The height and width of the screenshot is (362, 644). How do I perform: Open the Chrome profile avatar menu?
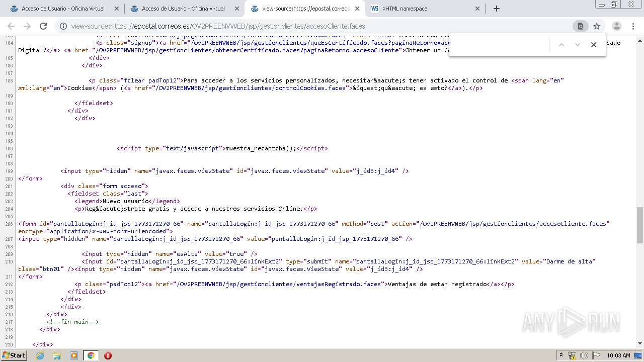pos(617,26)
